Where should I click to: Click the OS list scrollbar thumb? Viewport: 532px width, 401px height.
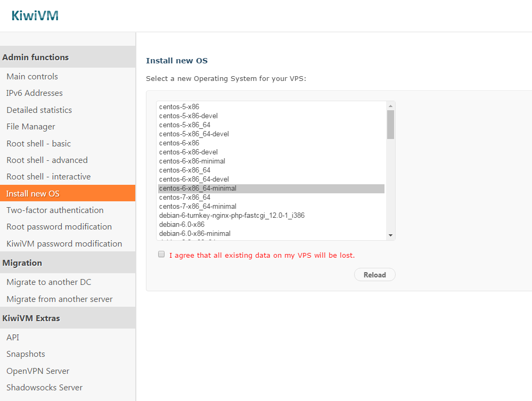(390, 125)
